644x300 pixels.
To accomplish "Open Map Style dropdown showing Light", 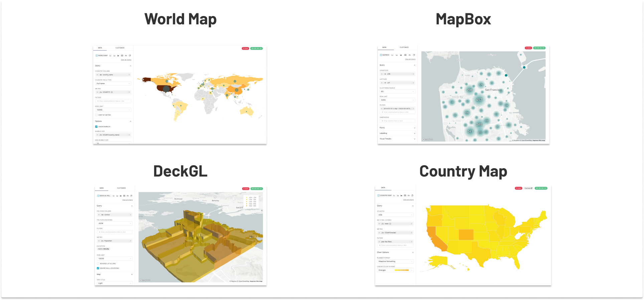I will (115, 283).
